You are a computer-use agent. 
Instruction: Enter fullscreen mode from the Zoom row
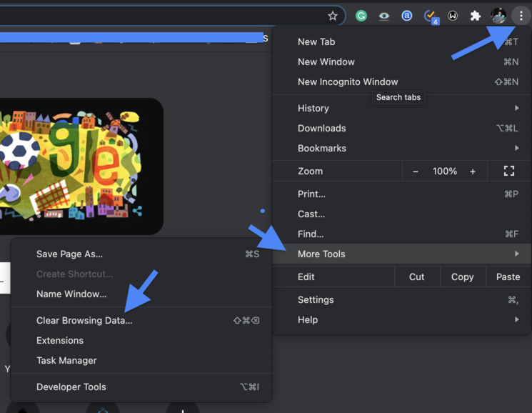point(509,171)
